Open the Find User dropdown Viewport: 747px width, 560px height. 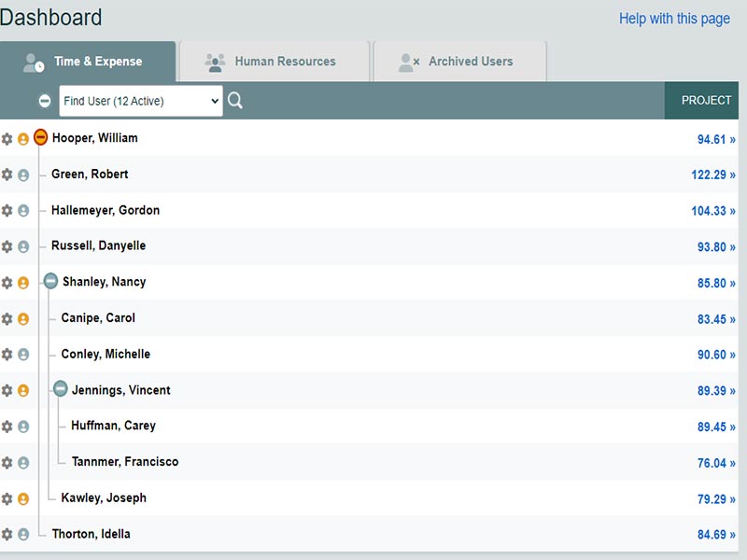140,101
